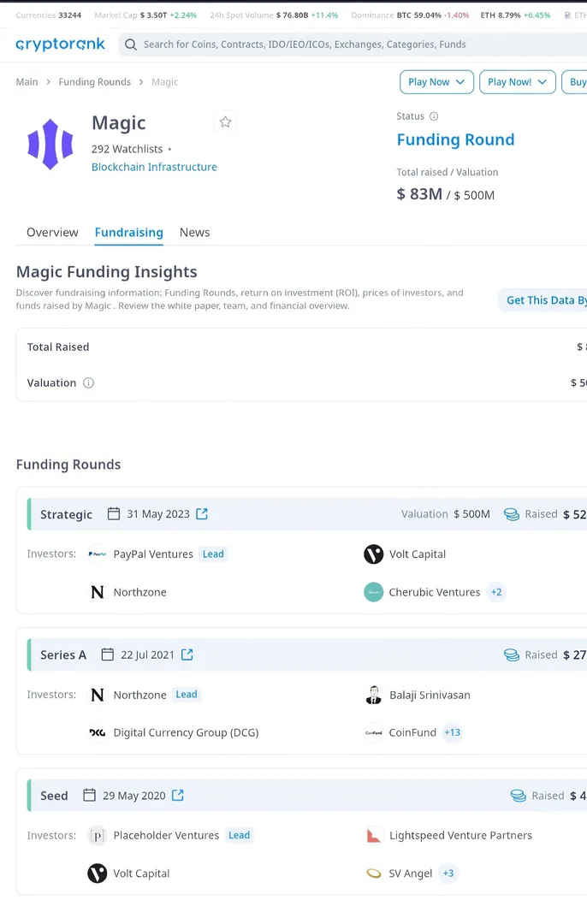Expand the Play Now dropdown
The image size is (587, 924).
tap(436, 82)
